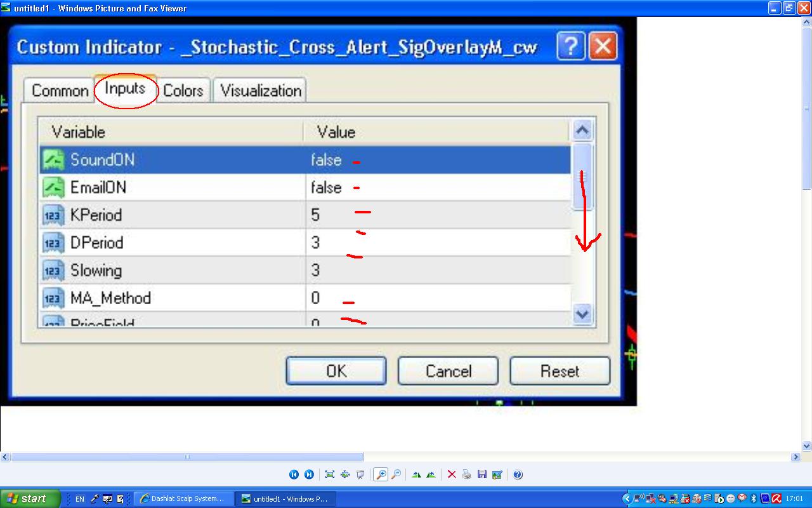The height and width of the screenshot is (508, 812).
Task: Click the Reset button
Action: click(x=560, y=371)
